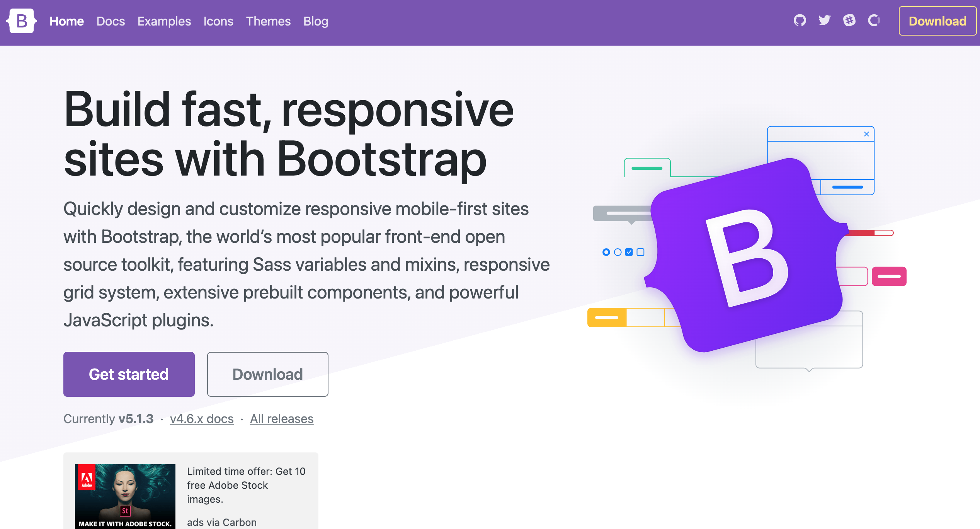Toggle the checked blue checkbox illustration
This screenshot has height=529, width=980.
click(x=629, y=253)
